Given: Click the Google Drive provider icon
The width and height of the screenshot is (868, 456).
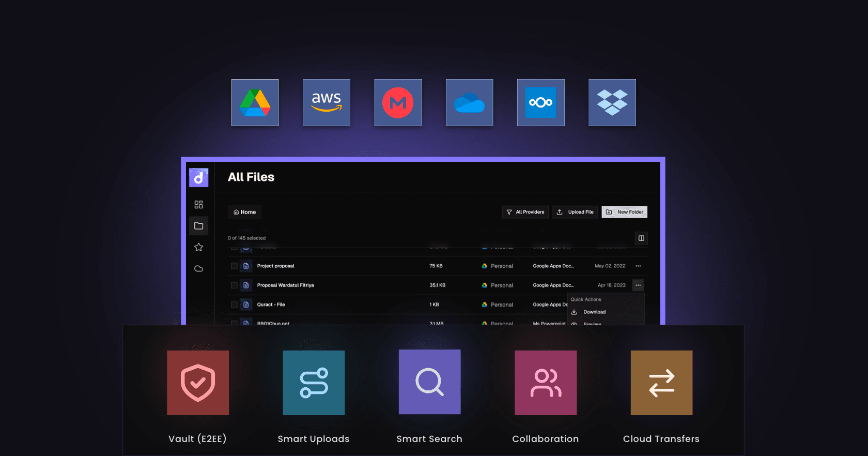Looking at the screenshot, I should point(255,102).
